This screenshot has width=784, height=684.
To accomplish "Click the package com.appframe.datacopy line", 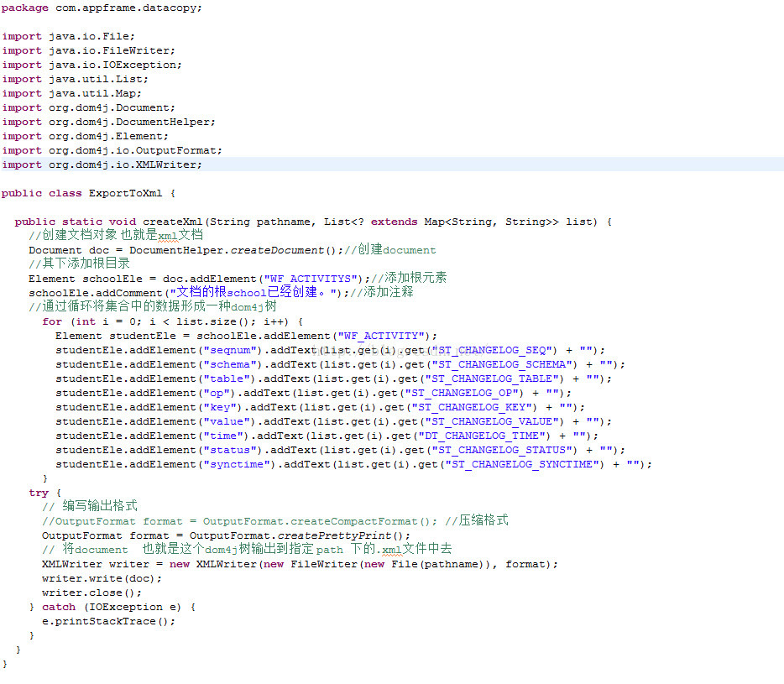I will [102, 8].
